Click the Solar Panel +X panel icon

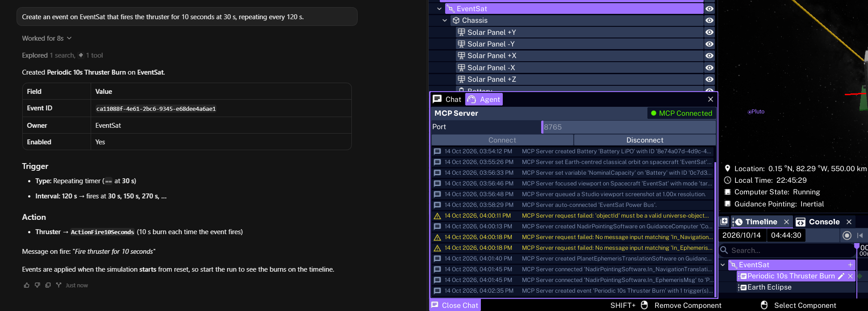461,55
